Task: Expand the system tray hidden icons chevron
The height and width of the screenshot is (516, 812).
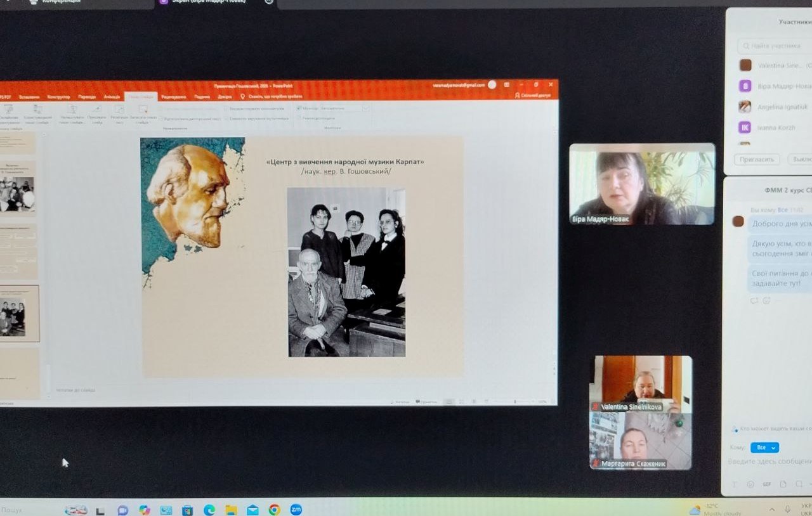Action: pos(772,509)
